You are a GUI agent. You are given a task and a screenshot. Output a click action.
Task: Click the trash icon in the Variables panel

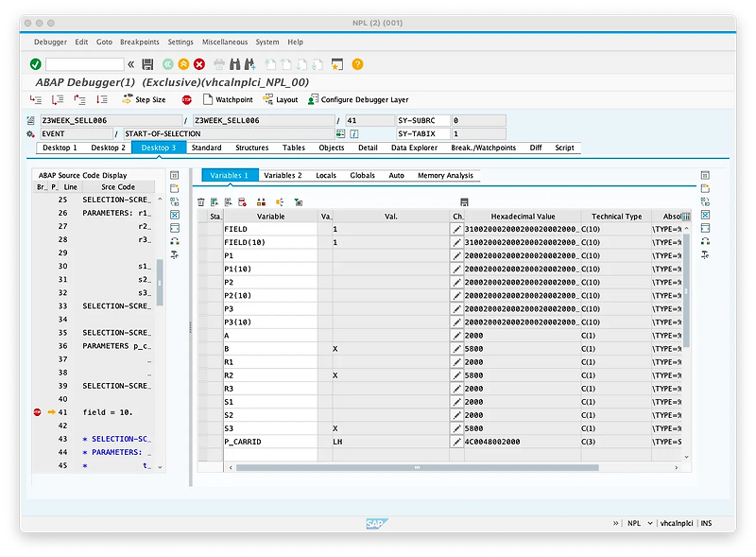(x=202, y=201)
